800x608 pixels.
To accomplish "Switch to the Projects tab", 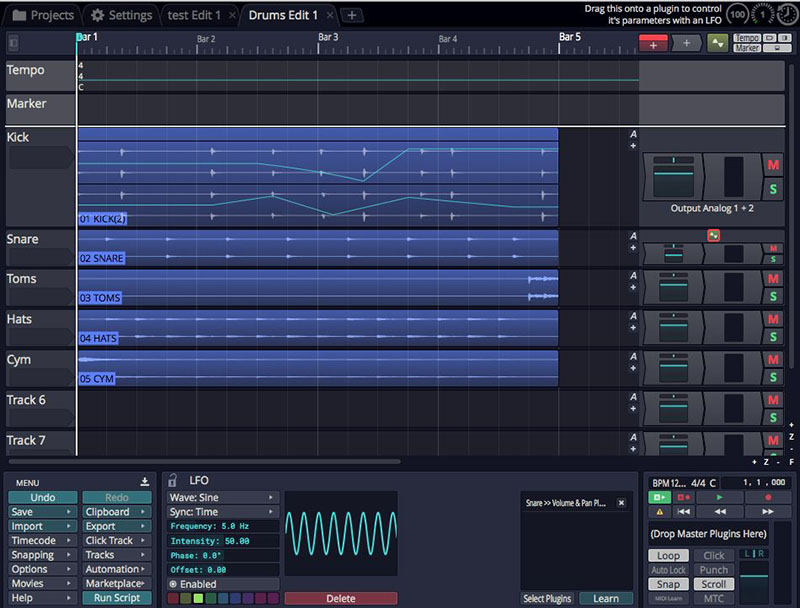I will click(x=43, y=15).
